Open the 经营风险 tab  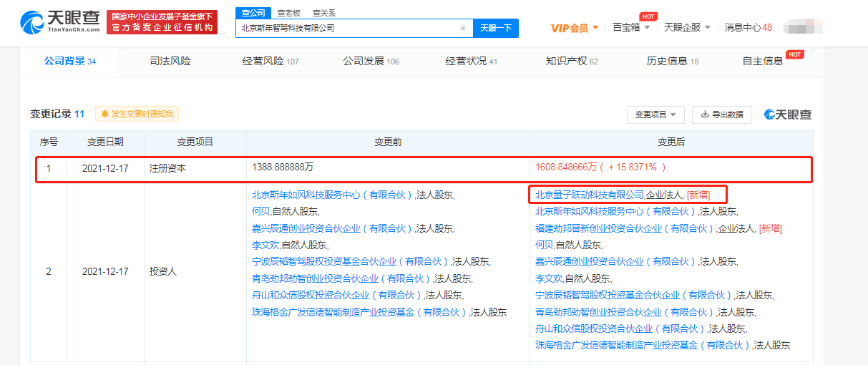click(270, 62)
